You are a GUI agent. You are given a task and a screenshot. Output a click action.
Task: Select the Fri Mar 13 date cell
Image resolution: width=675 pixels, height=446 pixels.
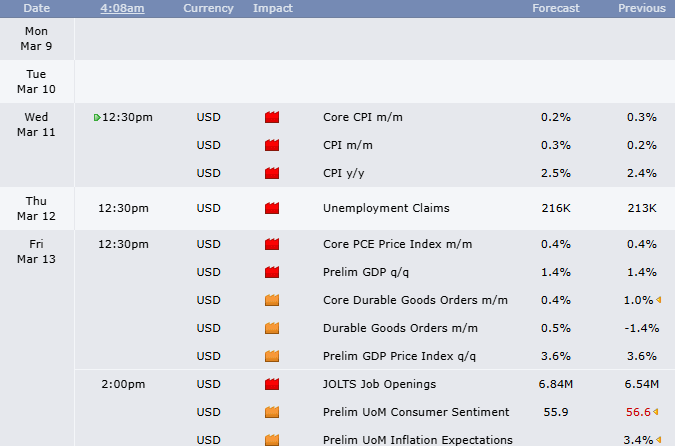[x=37, y=338]
